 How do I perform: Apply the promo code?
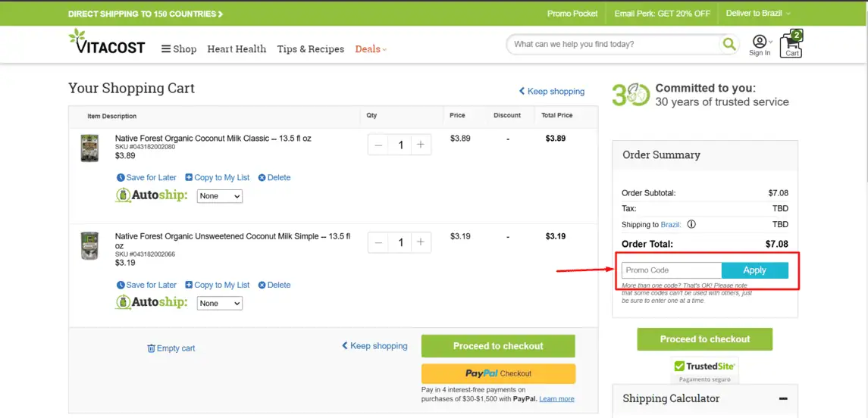tap(755, 270)
